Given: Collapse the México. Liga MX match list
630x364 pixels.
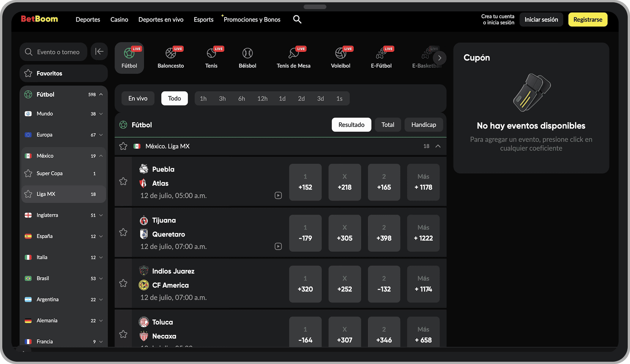Looking at the screenshot, I should tap(438, 146).
